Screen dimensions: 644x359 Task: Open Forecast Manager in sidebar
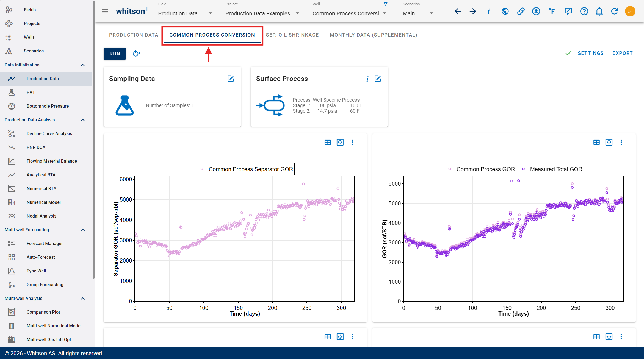point(46,243)
